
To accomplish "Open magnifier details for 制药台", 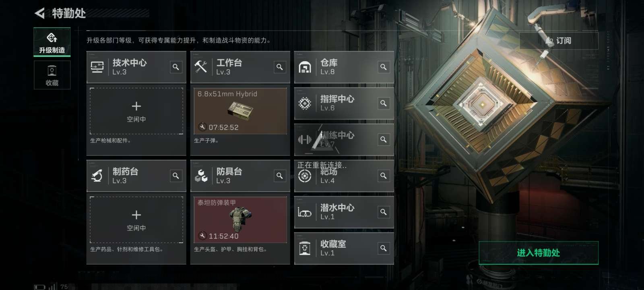I will tap(176, 176).
